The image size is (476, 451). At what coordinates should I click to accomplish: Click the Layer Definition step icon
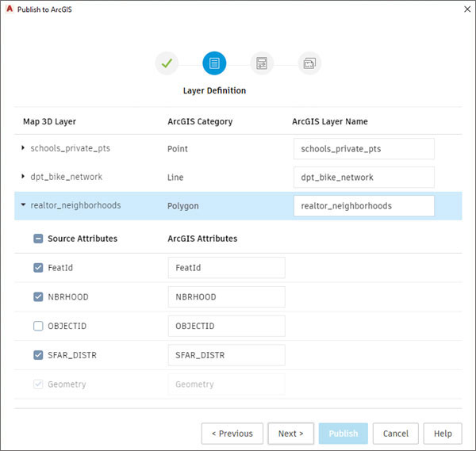214,63
